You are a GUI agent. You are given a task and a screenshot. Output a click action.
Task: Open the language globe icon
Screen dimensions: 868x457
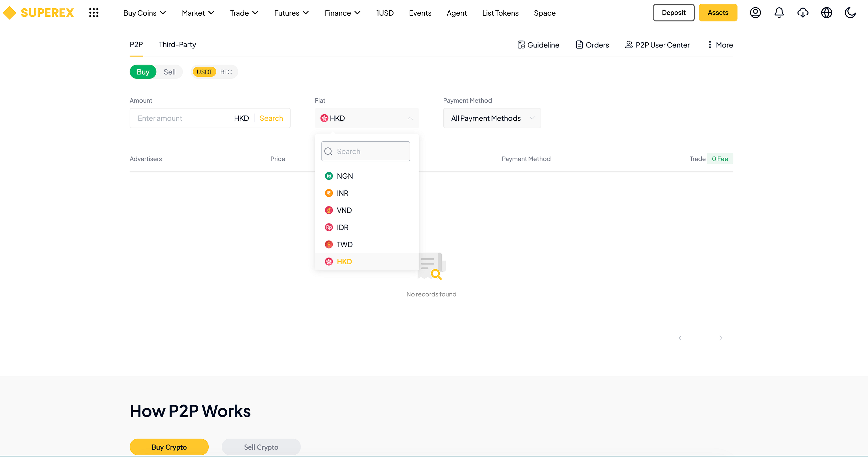pyautogui.click(x=827, y=13)
